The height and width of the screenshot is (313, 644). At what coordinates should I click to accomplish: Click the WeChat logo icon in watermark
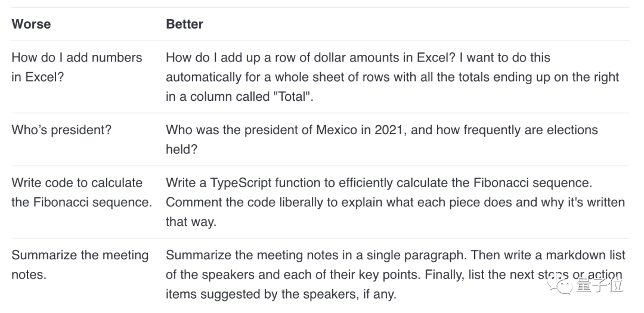[x=561, y=284]
